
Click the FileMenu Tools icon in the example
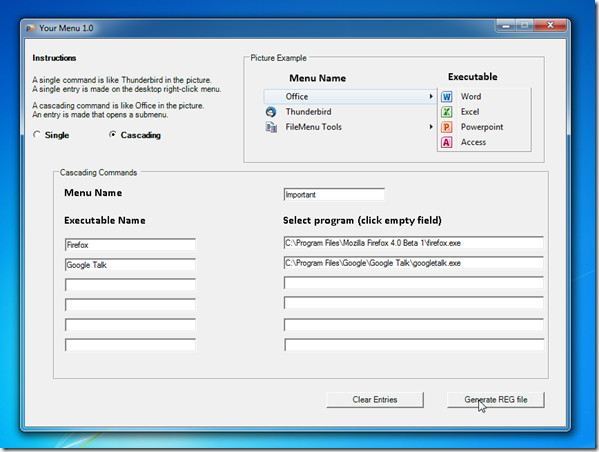[x=271, y=127]
